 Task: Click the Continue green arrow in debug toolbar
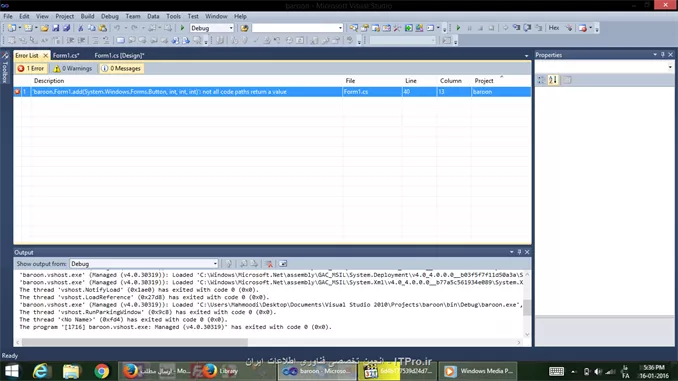(x=458, y=28)
